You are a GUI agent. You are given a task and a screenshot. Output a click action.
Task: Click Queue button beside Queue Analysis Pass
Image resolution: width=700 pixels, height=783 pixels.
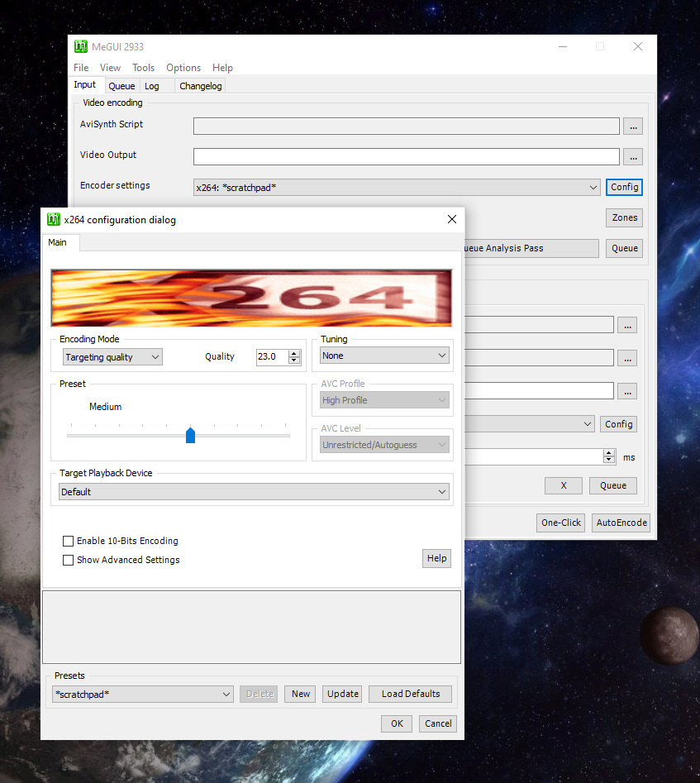coord(624,248)
